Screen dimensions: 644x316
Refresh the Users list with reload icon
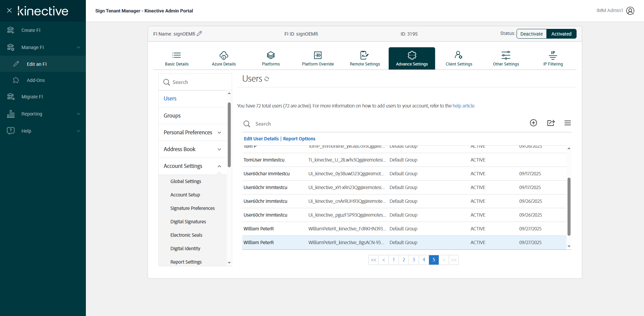tap(267, 79)
